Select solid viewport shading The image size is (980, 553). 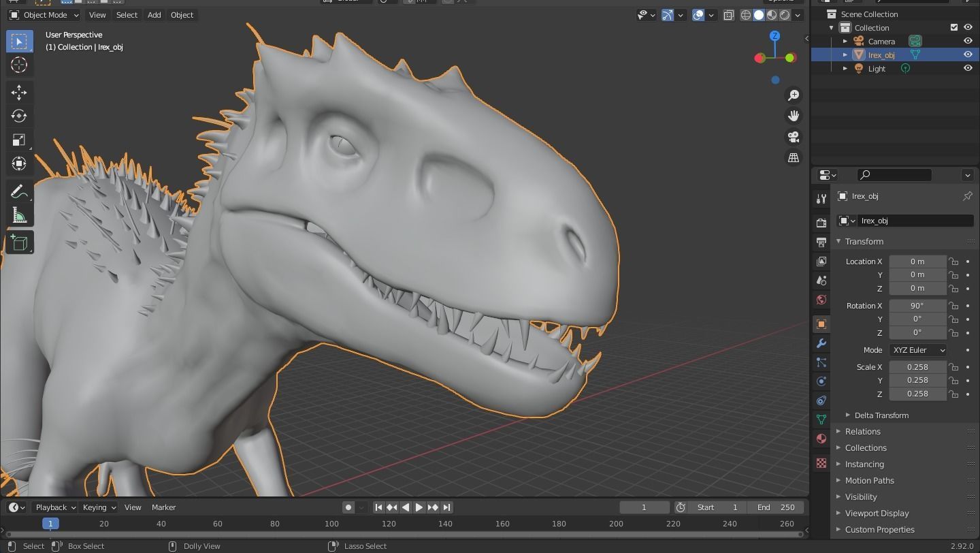point(759,15)
